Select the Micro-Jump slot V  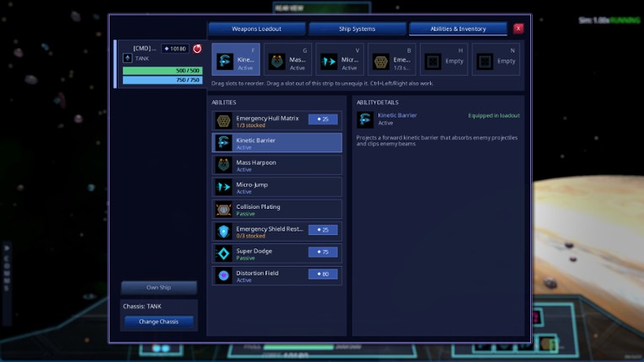[x=340, y=60]
